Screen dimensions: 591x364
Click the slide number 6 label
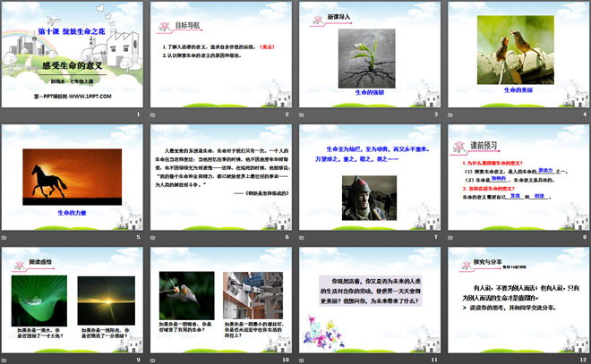[x=287, y=237]
